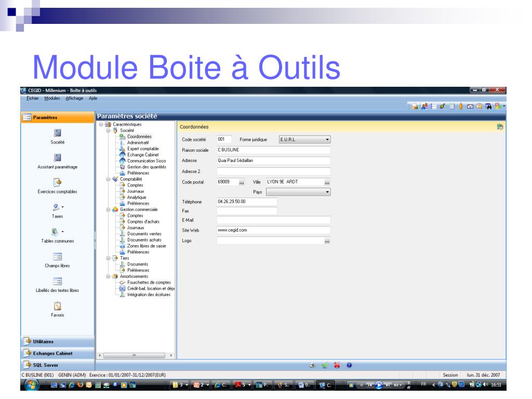
Task: Select Documents ventes in the tree
Action: (144, 234)
